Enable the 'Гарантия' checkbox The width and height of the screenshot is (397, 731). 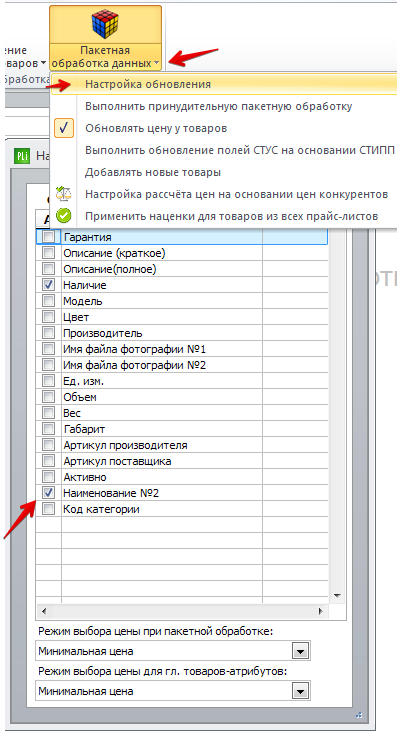tap(48, 237)
